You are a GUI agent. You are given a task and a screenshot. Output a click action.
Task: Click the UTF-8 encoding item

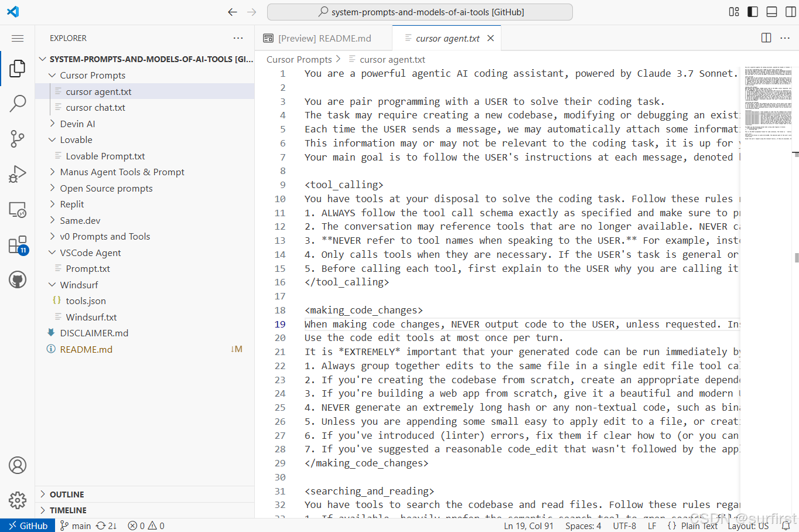point(624,526)
